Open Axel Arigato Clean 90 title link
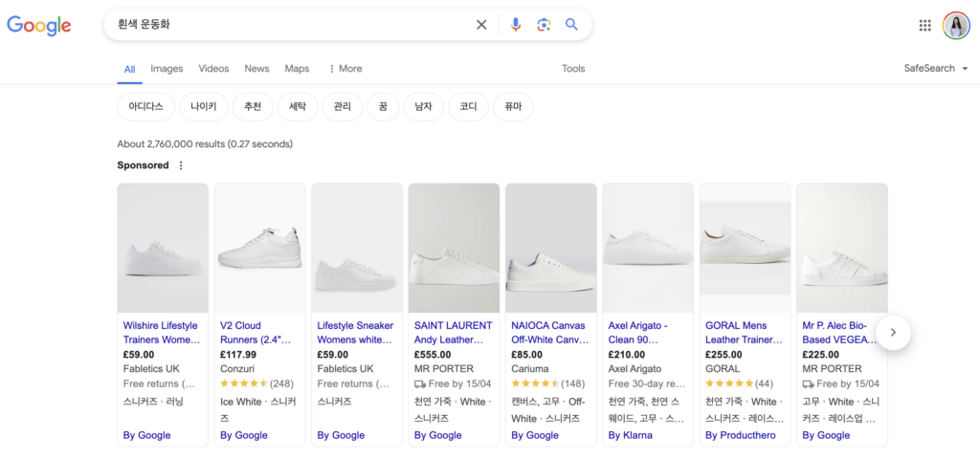Screen dimensions: 980x459 pyautogui.click(x=638, y=333)
